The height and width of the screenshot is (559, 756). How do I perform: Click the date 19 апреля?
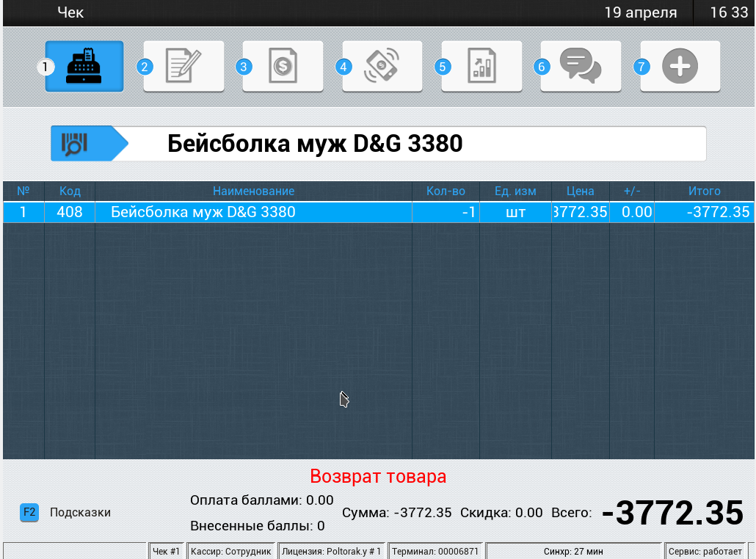641,12
